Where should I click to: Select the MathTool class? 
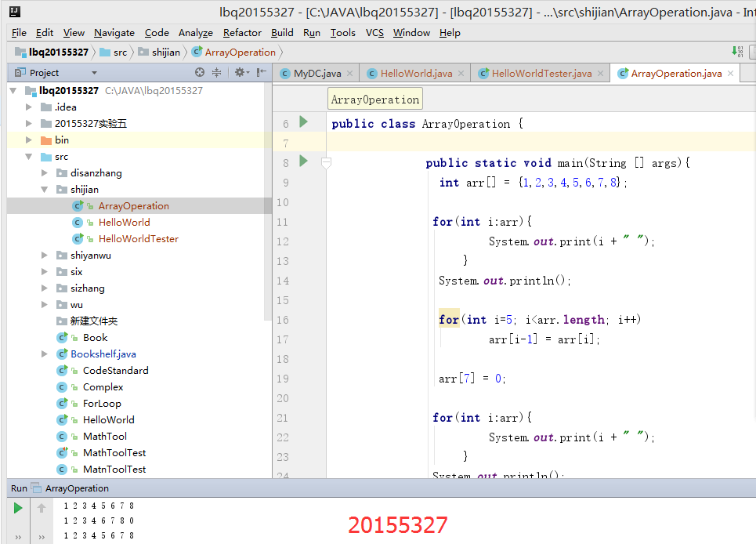pyautogui.click(x=105, y=436)
